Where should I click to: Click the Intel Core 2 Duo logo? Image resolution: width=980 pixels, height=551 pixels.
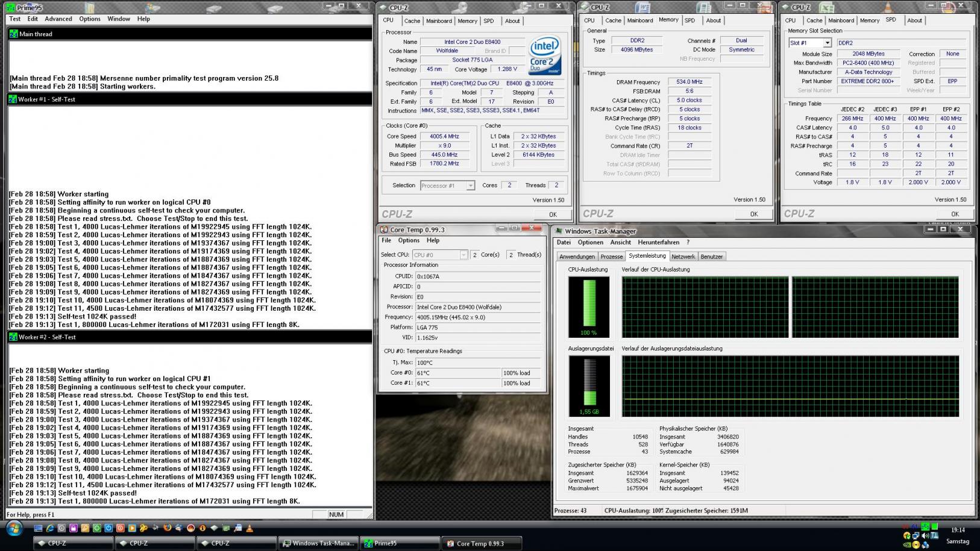click(x=545, y=55)
